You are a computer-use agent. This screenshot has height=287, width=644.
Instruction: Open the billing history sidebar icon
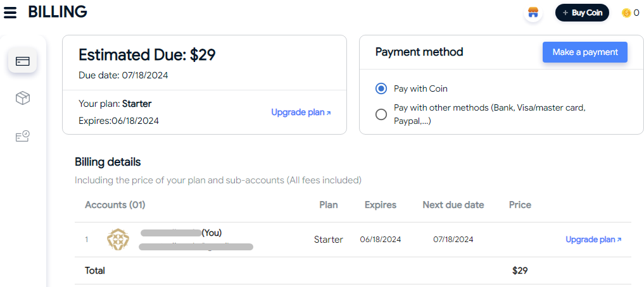point(23,136)
